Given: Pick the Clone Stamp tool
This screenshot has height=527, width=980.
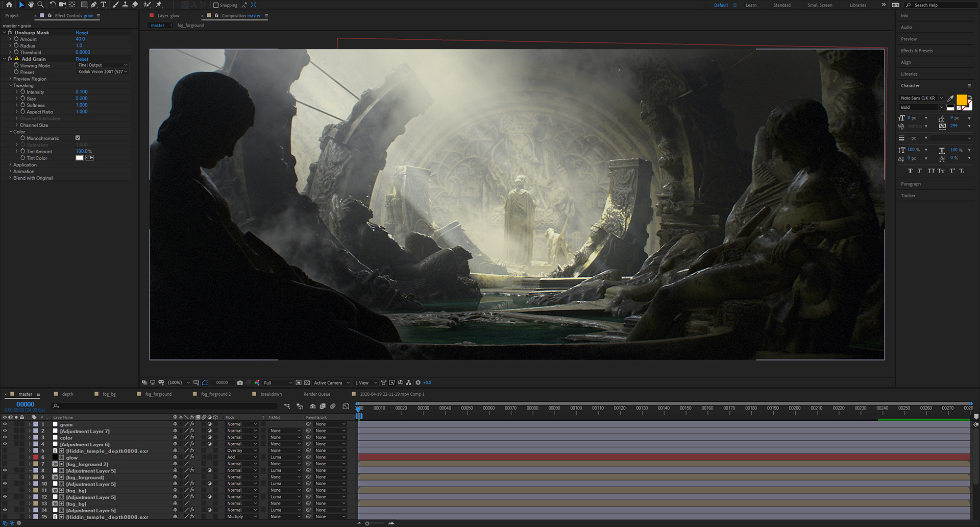Looking at the screenshot, I should [125, 5].
